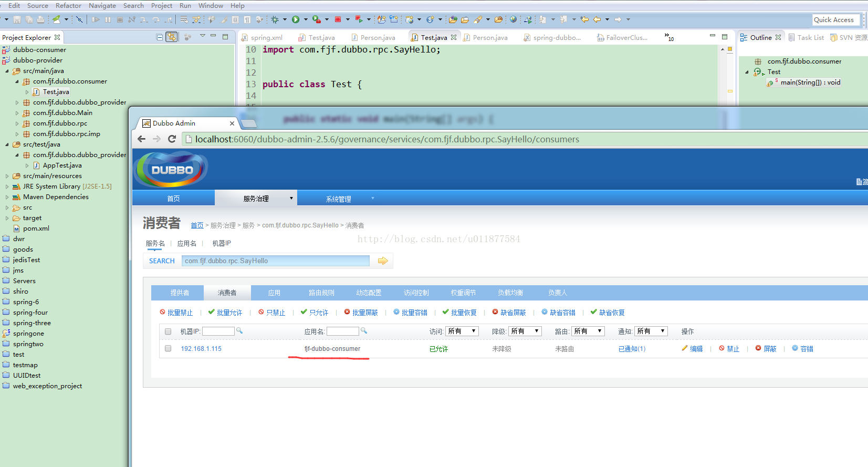Open Project Explorer view menu triangle
868x467 pixels.
pos(202,36)
